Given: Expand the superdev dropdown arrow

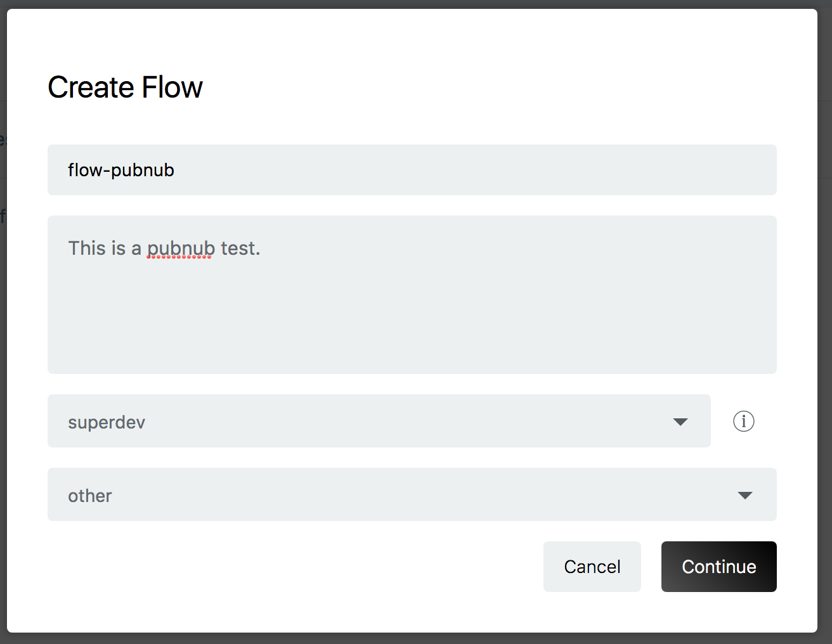Looking at the screenshot, I should (680, 422).
